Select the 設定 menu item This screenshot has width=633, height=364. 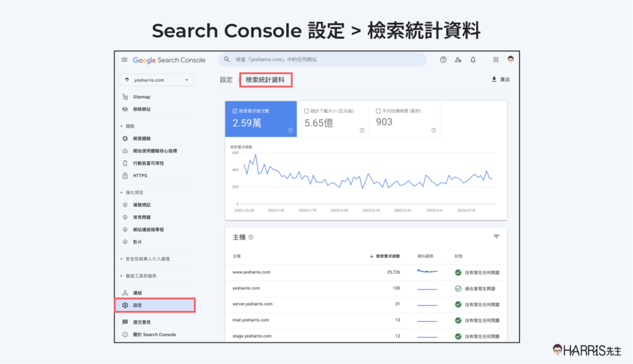pos(155,305)
